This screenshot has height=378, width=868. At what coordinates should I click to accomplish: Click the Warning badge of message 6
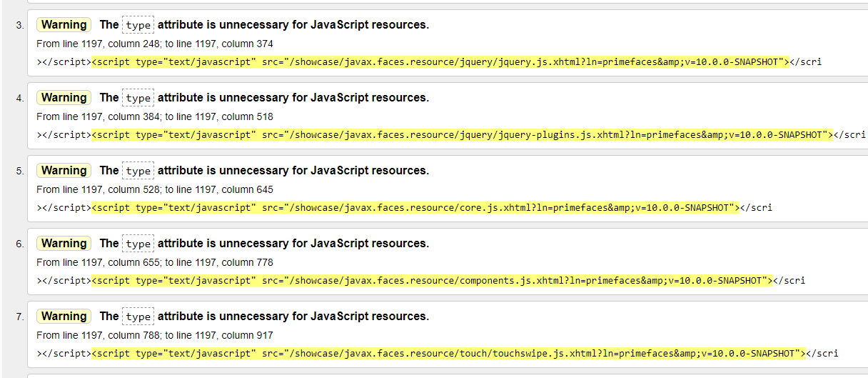pos(64,244)
